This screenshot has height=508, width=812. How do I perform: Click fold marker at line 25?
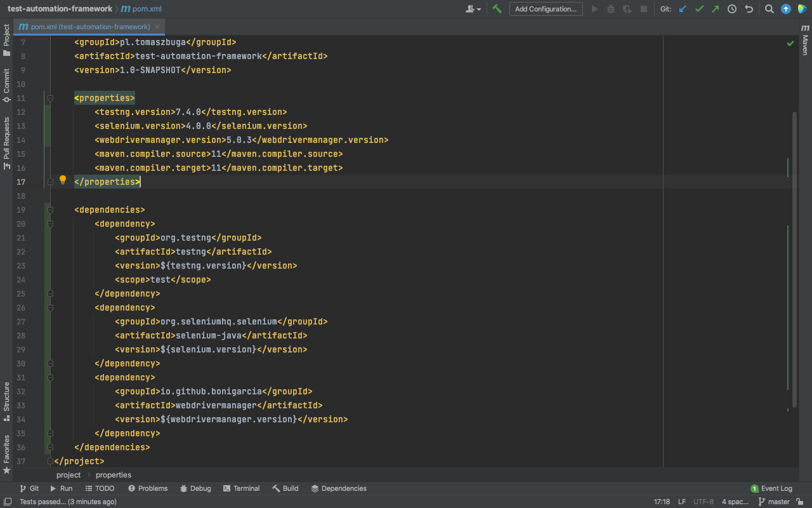50,293
